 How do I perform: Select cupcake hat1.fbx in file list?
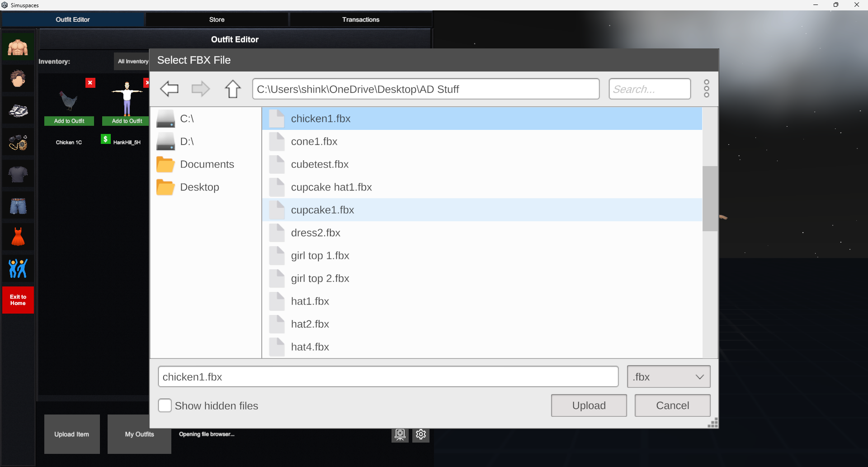482,187
